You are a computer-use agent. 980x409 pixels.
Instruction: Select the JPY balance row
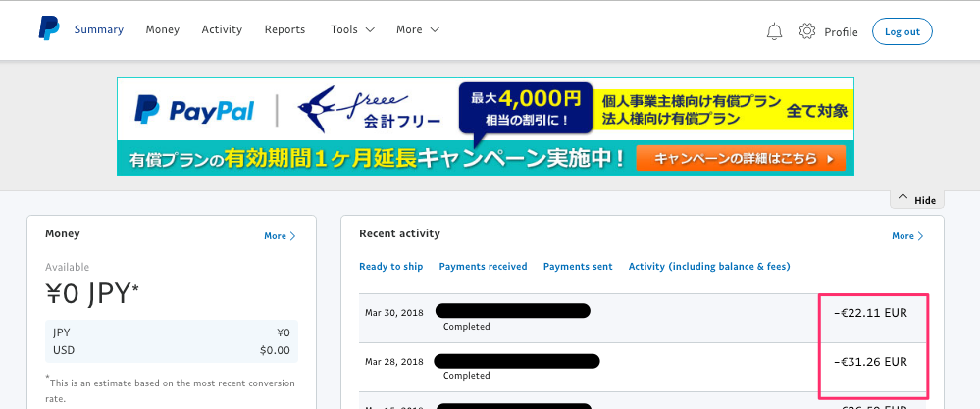172,332
